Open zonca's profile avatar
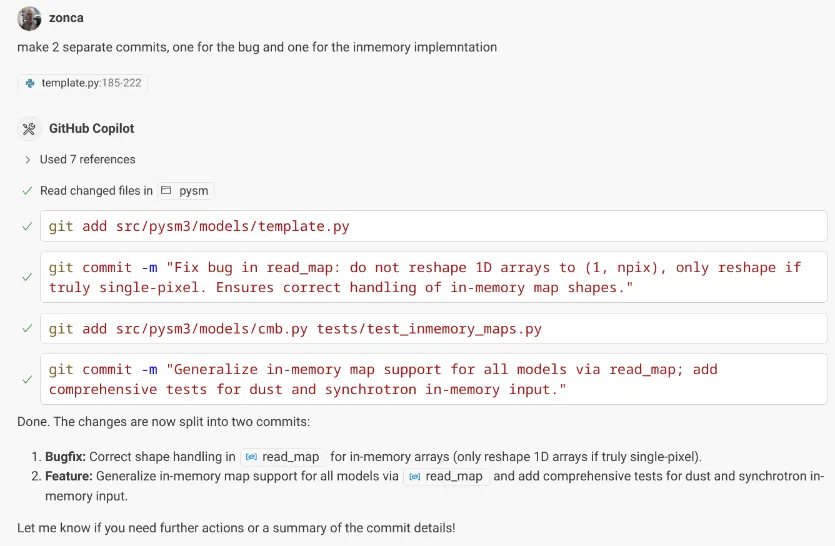 [29, 18]
